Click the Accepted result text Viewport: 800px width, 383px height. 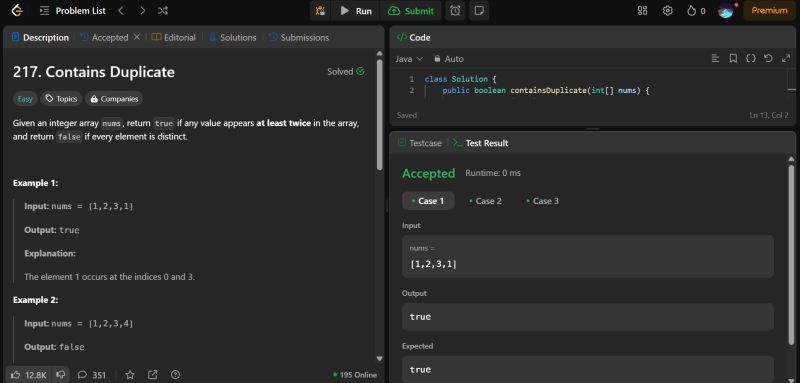click(x=428, y=173)
